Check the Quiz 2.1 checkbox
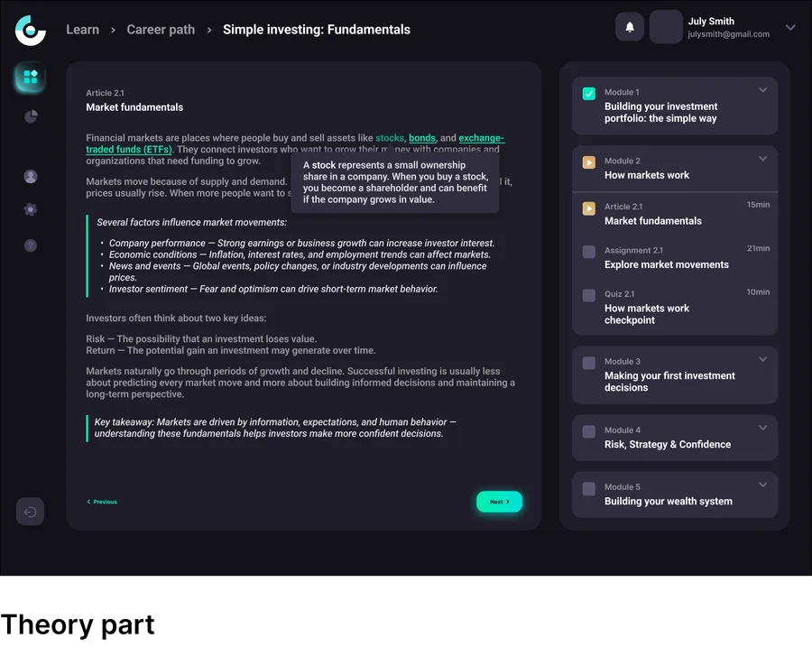 click(x=589, y=295)
